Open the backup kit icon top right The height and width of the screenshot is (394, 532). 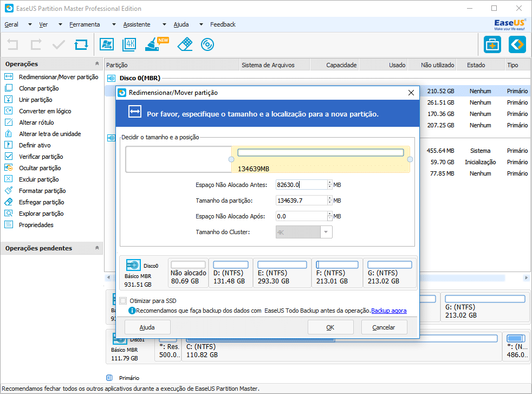coord(492,44)
